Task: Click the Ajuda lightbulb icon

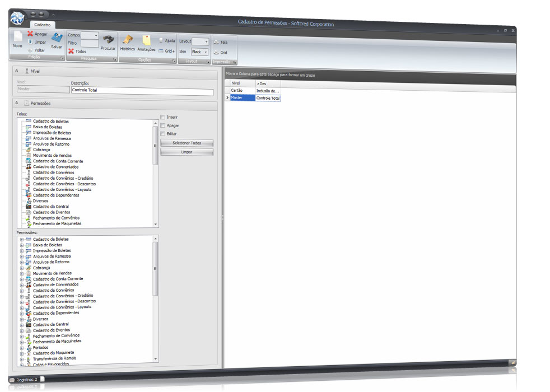Action: [x=161, y=41]
